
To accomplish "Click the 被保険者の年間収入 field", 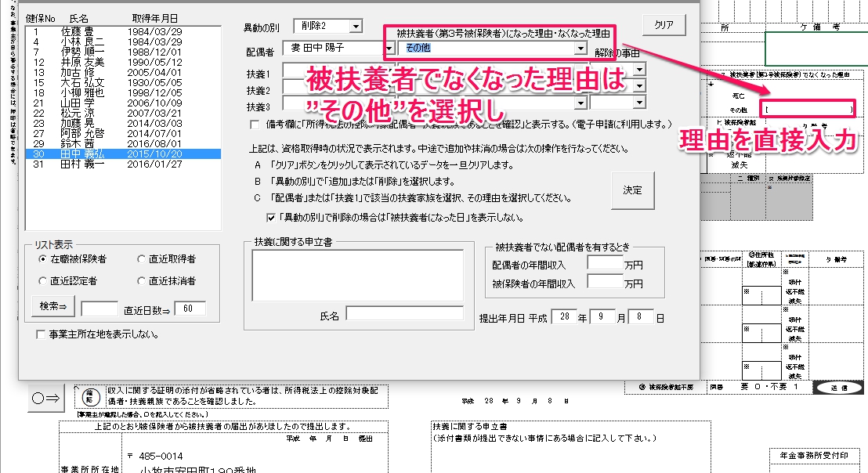I will [x=605, y=282].
